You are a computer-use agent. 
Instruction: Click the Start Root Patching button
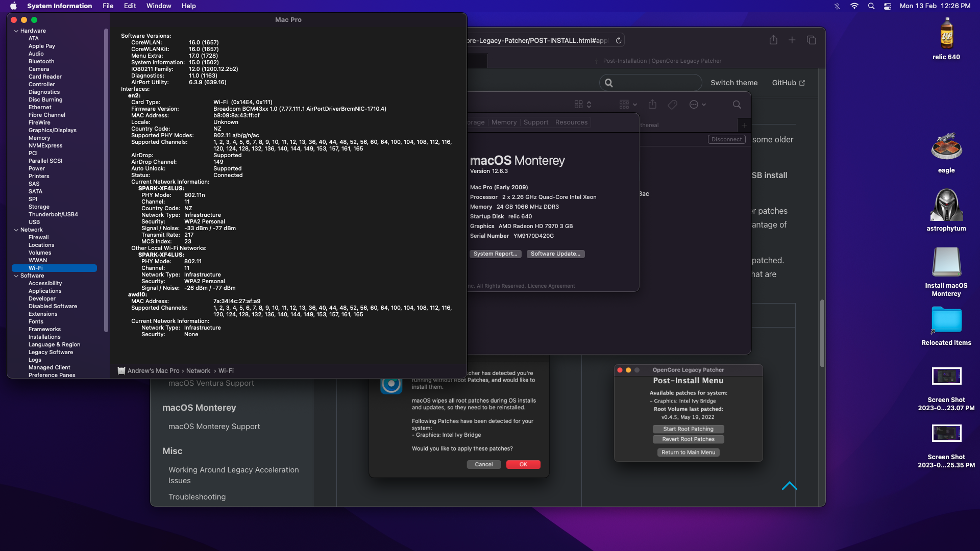[688, 429]
